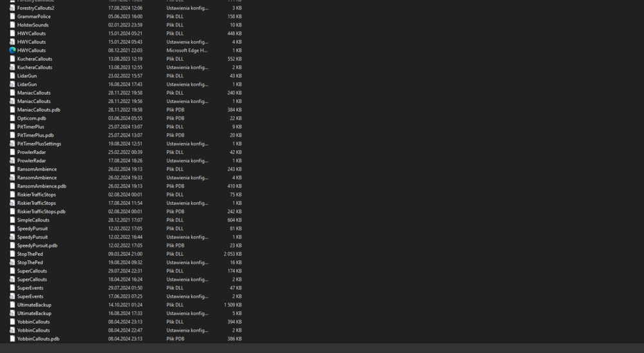Select the LidarGun DLL name dated 23.02.2022
The image size is (644, 353).
(x=26, y=75)
